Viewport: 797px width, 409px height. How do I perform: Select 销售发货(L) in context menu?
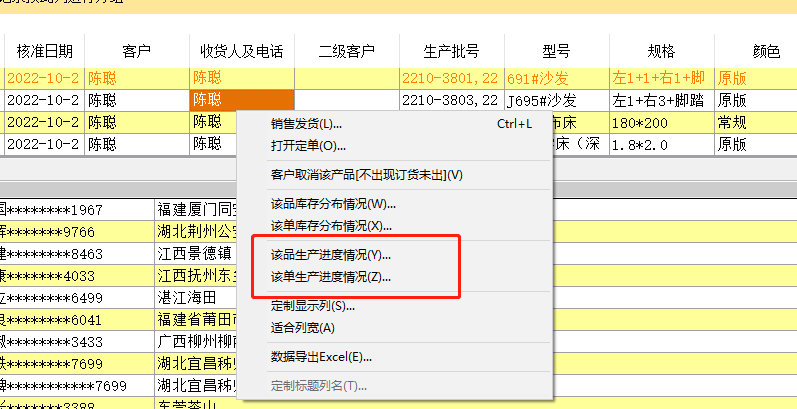coord(306,125)
